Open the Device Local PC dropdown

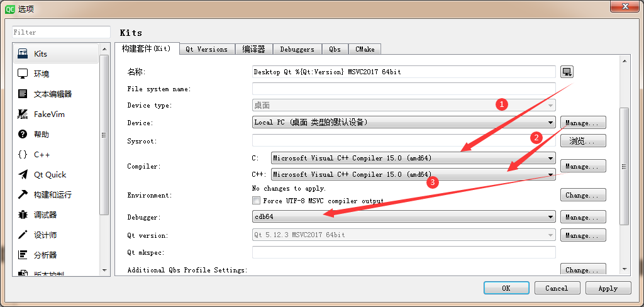pyautogui.click(x=403, y=122)
